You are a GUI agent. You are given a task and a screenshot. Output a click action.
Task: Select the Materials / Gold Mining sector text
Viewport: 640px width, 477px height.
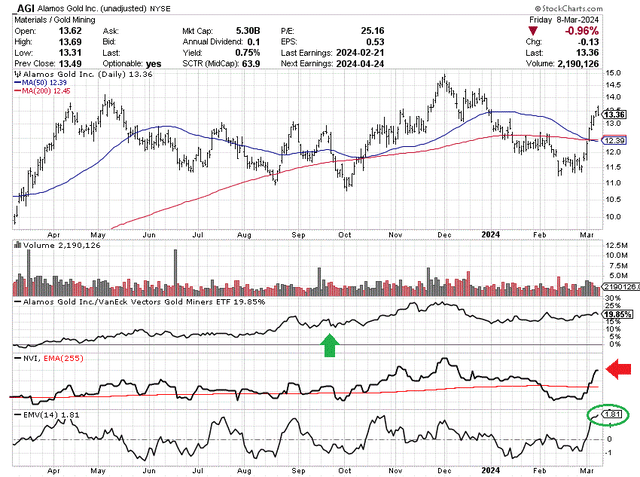55,20
